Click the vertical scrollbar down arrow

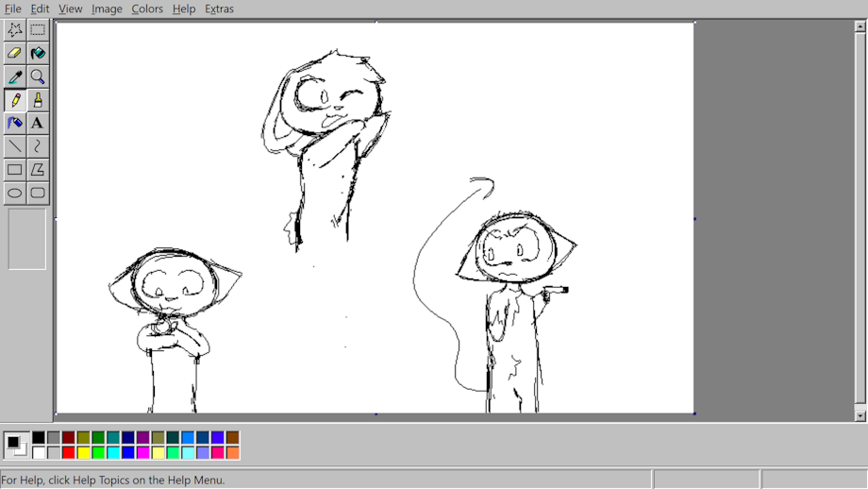[860, 415]
